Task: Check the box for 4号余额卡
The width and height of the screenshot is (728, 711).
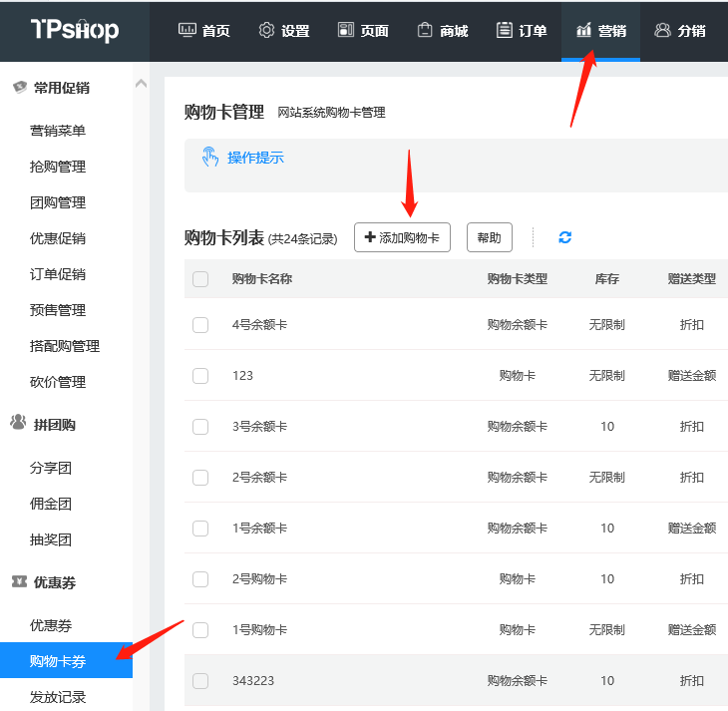Action: (x=200, y=325)
